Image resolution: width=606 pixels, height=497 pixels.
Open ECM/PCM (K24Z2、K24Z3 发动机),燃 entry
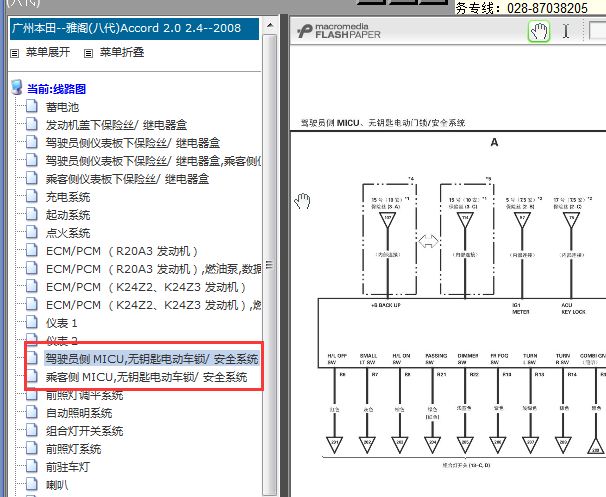[x=153, y=305]
